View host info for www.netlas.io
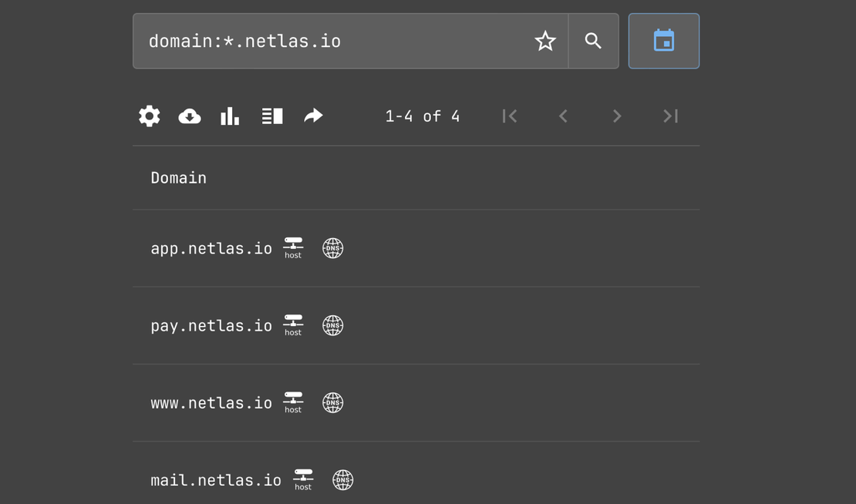The height and width of the screenshot is (504, 856). point(293,402)
